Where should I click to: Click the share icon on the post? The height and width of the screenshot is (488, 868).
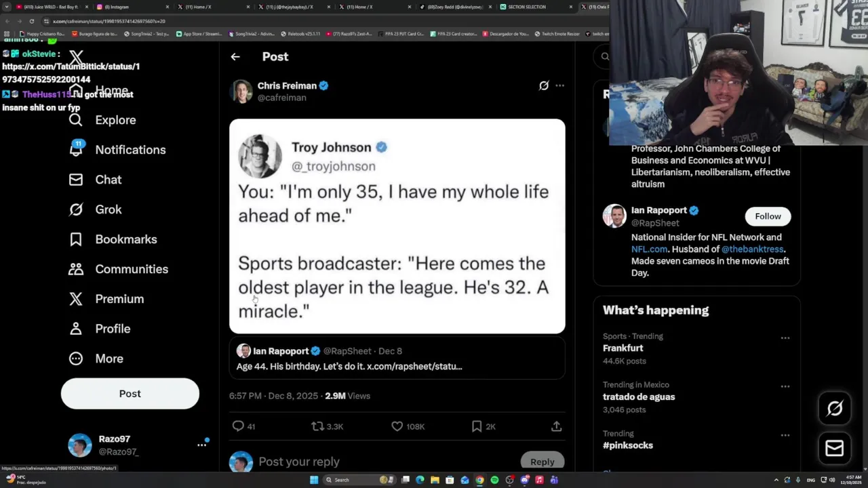pyautogui.click(x=556, y=426)
